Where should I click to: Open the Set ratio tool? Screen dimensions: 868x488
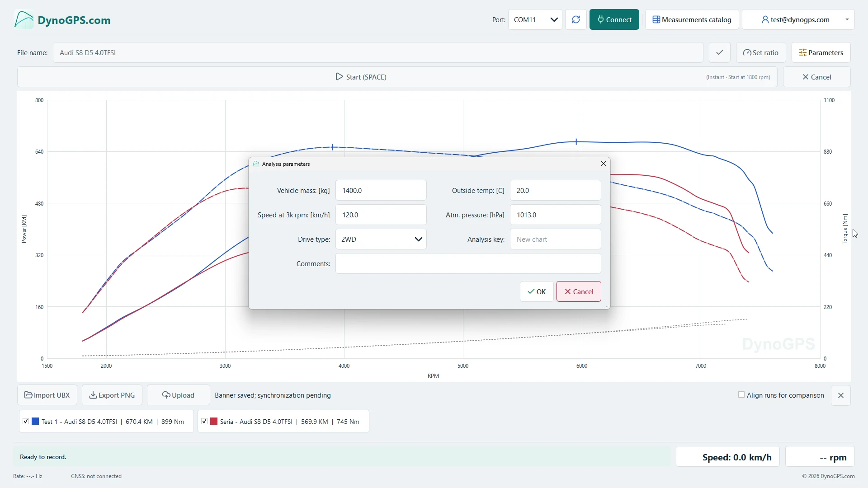click(x=761, y=52)
